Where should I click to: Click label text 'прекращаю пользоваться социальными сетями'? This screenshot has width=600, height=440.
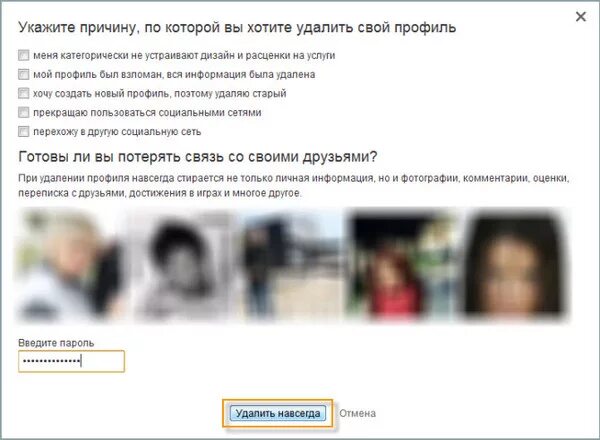point(147,113)
